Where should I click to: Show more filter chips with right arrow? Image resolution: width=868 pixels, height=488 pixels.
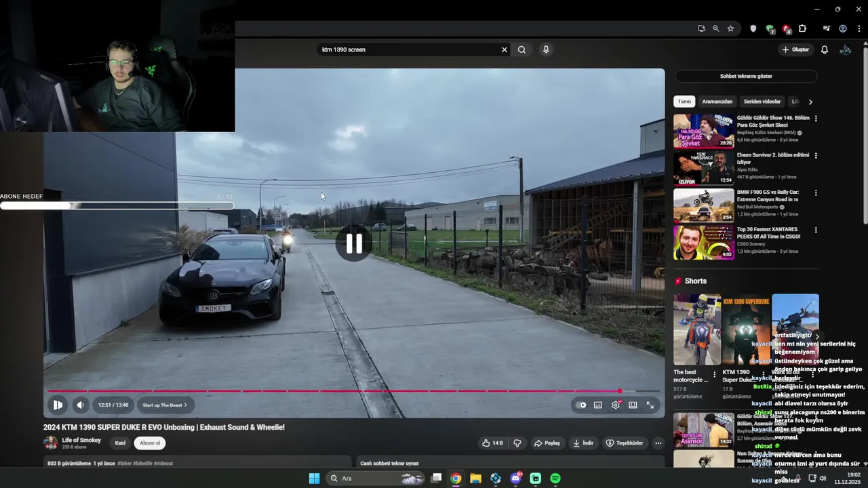pos(810,102)
